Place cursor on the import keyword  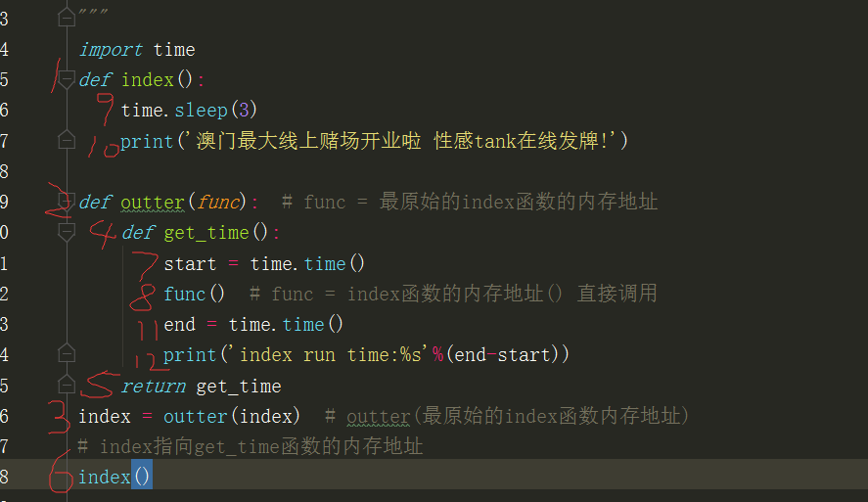(110, 49)
